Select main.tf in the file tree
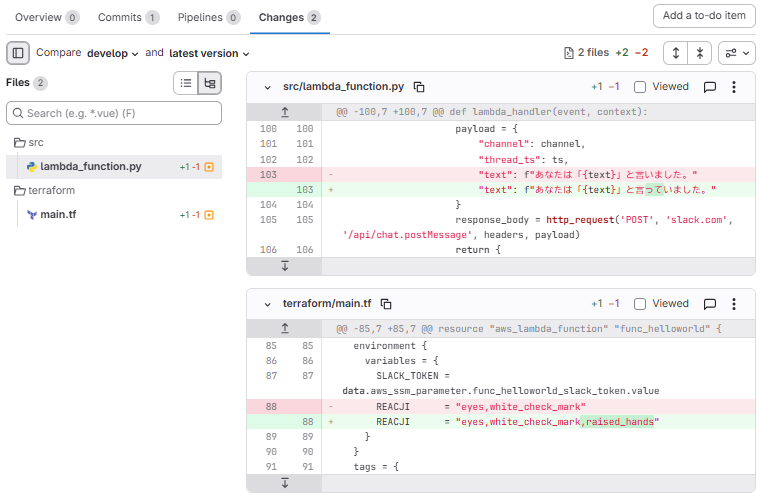Viewport: 762px width, 498px height. [x=58, y=214]
